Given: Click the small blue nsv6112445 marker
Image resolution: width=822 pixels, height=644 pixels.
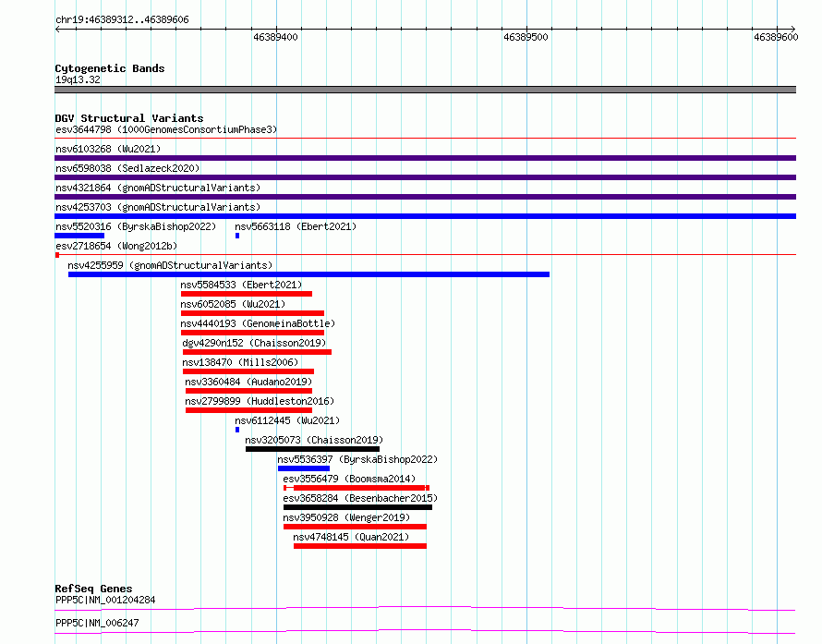Looking at the screenshot, I should click(x=237, y=430).
